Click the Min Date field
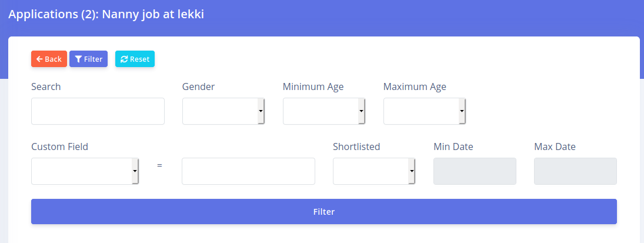Image resolution: width=644 pixels, height=243 pixels. [x=475, y=171]
